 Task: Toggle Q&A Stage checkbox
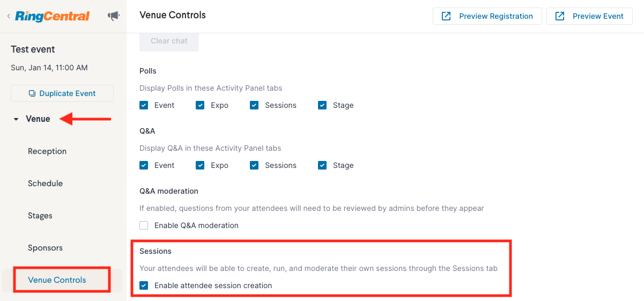(x=322, y=165)
